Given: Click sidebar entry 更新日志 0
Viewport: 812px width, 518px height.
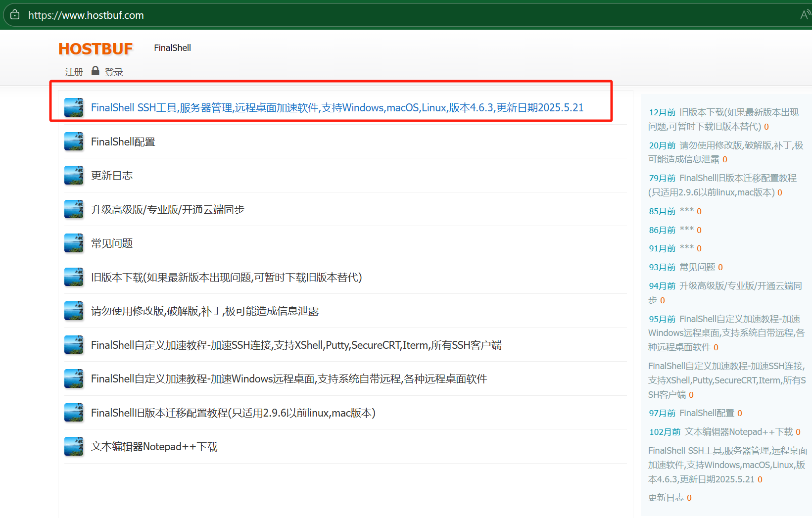Looking at the screenshot, I should [670, 498].
